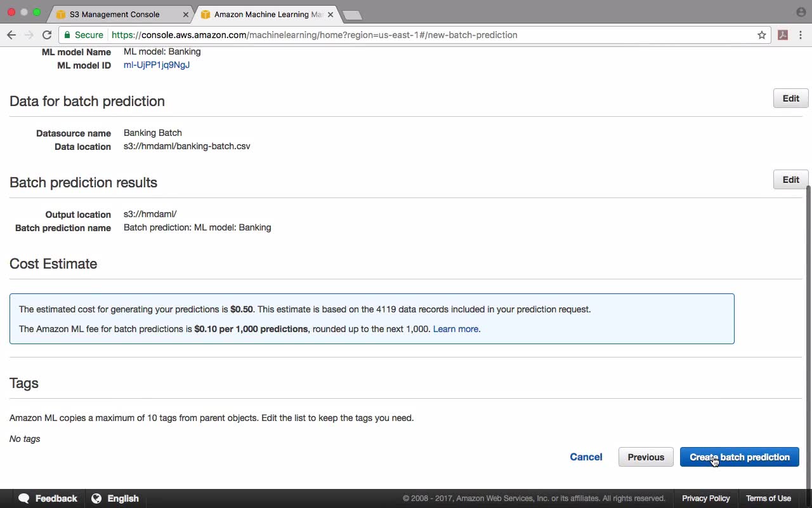
Task: Click the browser forward arrow
Action: click(29, 35)
